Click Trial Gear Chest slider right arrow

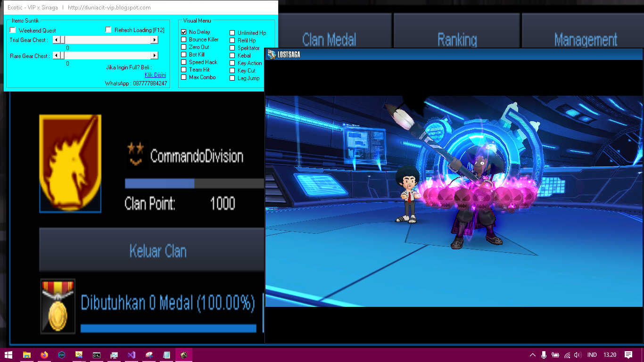pos(154,40)
